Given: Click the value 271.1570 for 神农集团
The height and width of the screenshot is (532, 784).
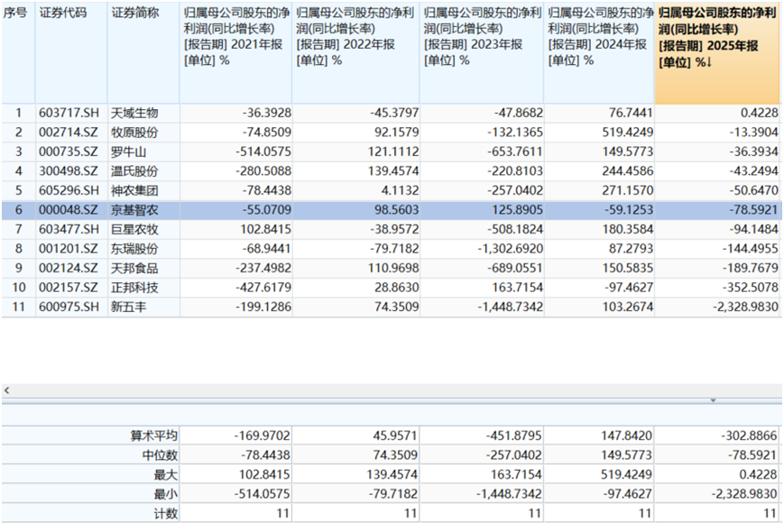Looking at the screenshot, I should click(x=627, y=191).
